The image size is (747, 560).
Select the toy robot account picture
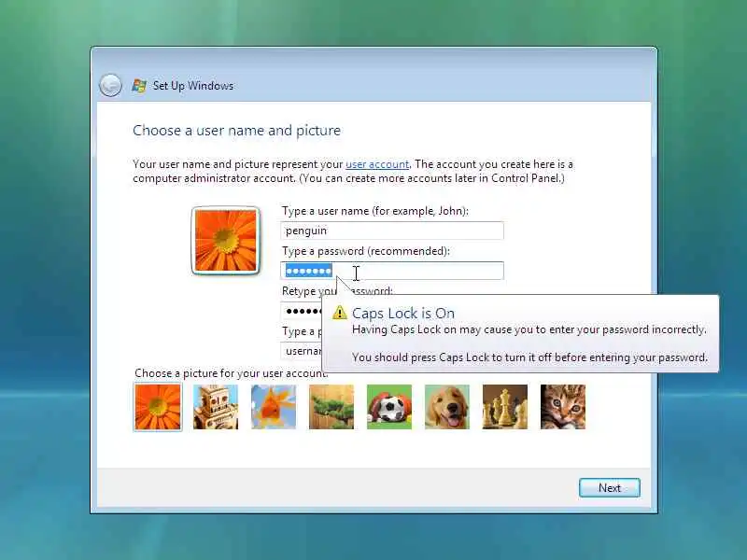pos(216,407)
